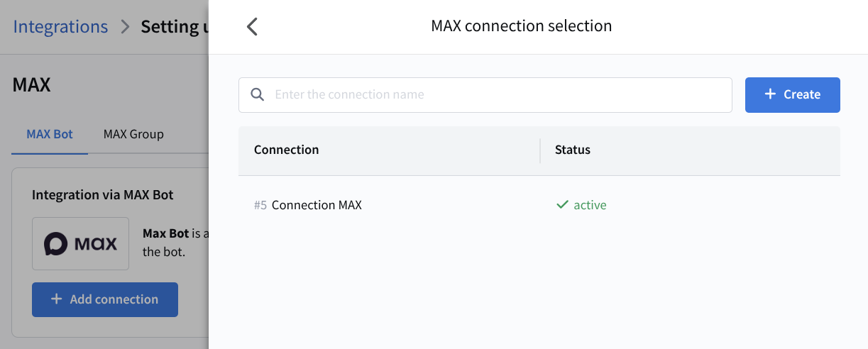Click the Connection column header
This screenshot has width=868, height=349.
click(x=286, y=150)
